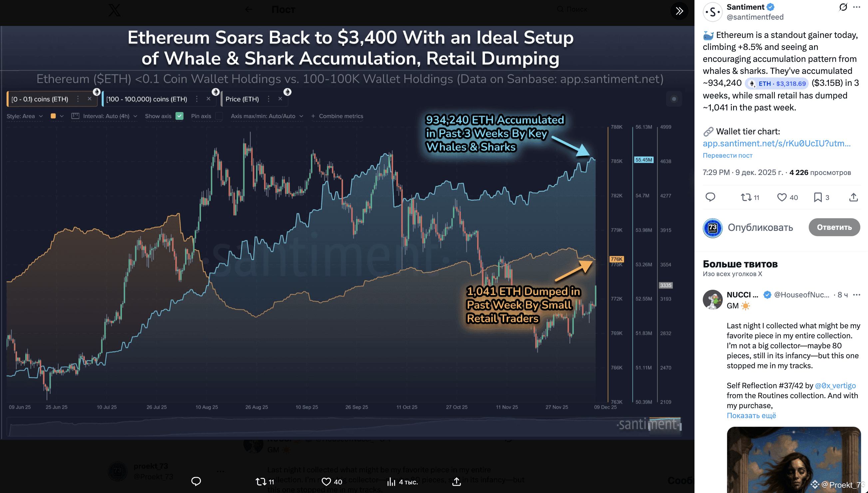Screen dimensions: 868x493
Task: Like the tweet with heart icon
Action: point(782,197)
